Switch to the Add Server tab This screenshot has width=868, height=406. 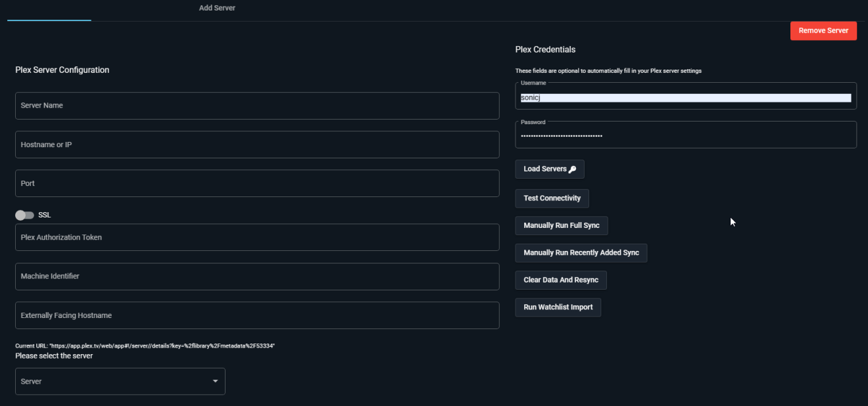click(x=217, y=8)
